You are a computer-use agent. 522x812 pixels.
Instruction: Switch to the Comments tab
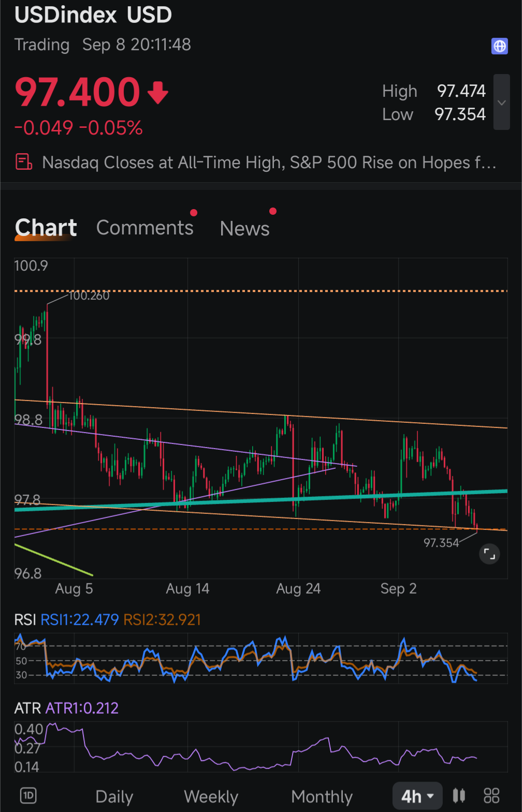point(144,228)
